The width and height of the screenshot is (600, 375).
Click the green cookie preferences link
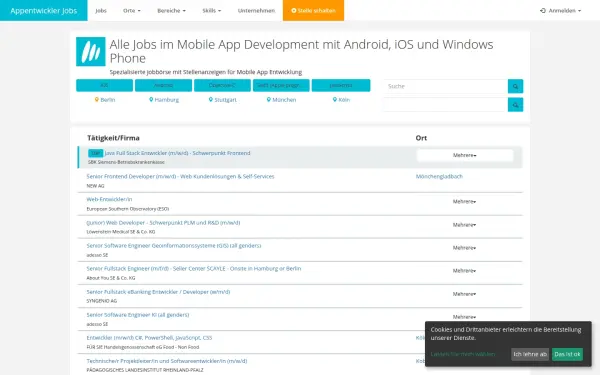(x=463, y=354)
